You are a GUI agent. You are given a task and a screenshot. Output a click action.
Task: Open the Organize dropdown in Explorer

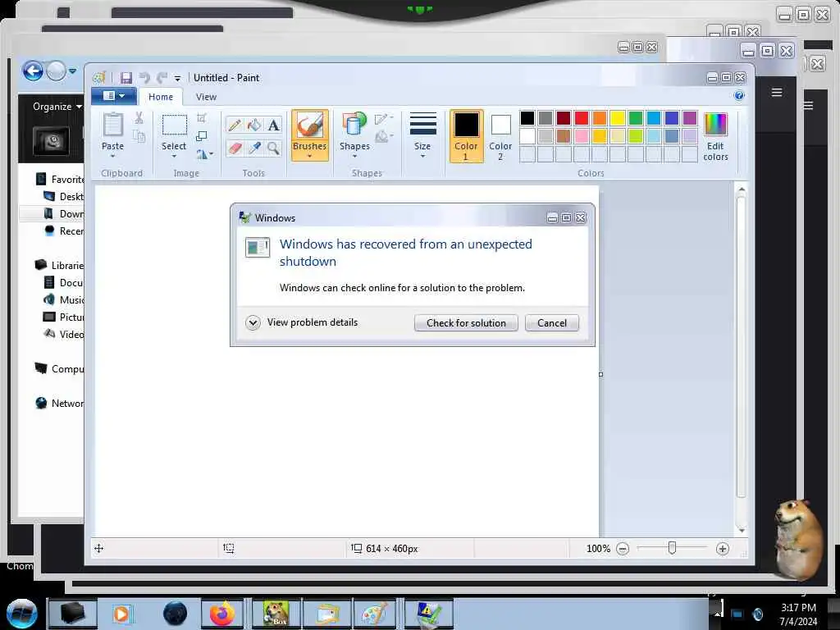(x=57, y=107)
